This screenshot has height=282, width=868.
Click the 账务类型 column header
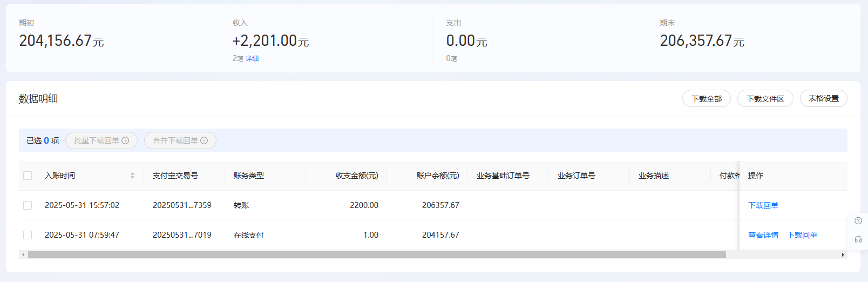[249, 176]
